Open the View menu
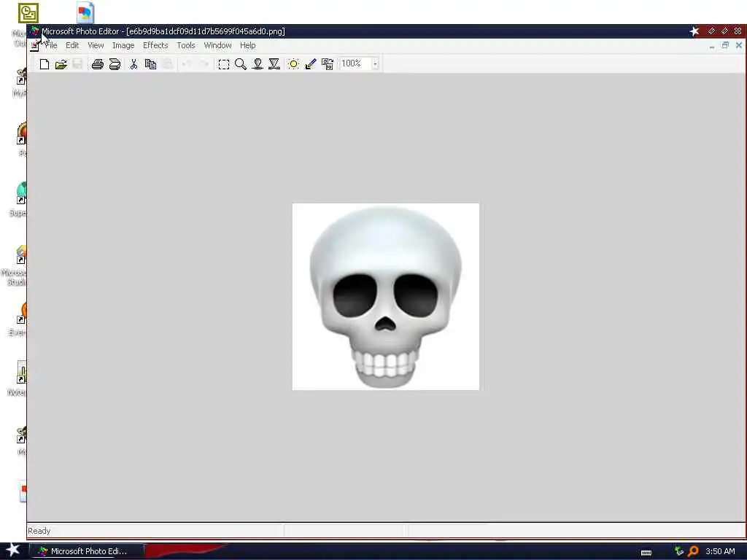The height and width of the screenshot is (560, 747). pos(96,45)
